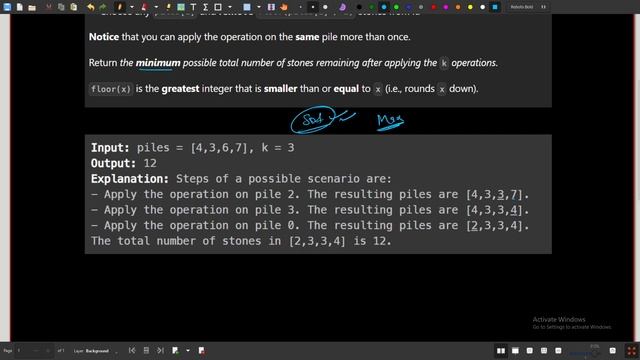This screenshot has height=360, width=640.
Task: Select the Vertical Space tool
Action: tap(271, 7)
